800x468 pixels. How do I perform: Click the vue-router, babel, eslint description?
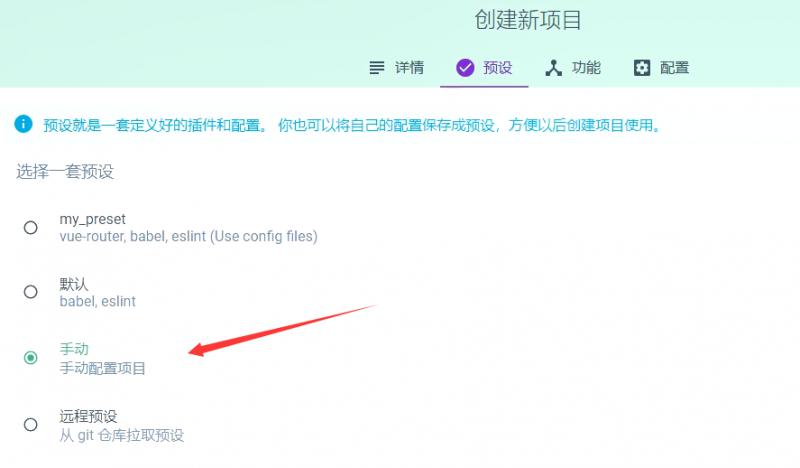coord(188,236)
